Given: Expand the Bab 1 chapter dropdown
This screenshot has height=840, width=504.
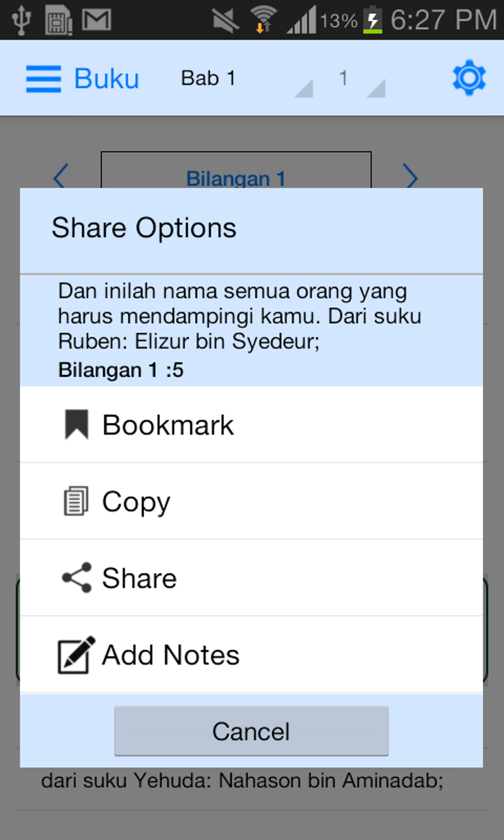Looking at the screenshot, I should point(246,79).
